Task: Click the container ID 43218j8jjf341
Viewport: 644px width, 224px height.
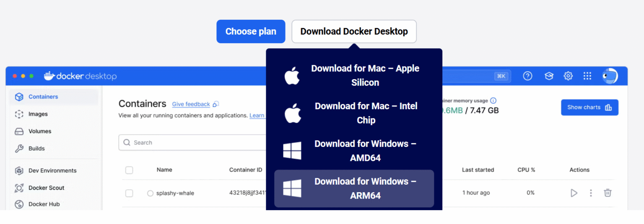Action: [x=247, y=193]
